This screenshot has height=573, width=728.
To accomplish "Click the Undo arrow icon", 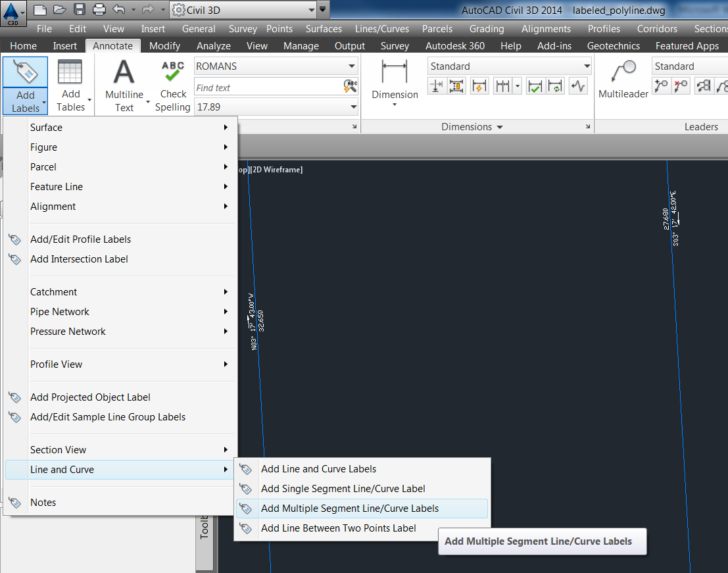I will pyautogui.click(x=118, y=10).
